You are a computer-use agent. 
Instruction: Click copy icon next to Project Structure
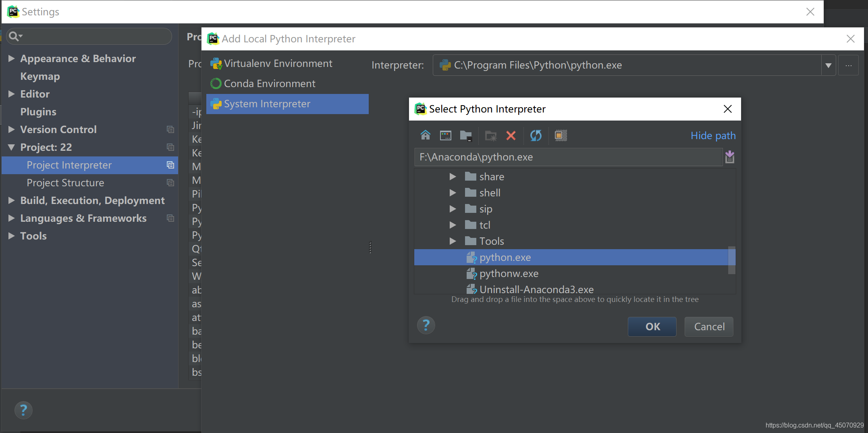click(170, 183)
